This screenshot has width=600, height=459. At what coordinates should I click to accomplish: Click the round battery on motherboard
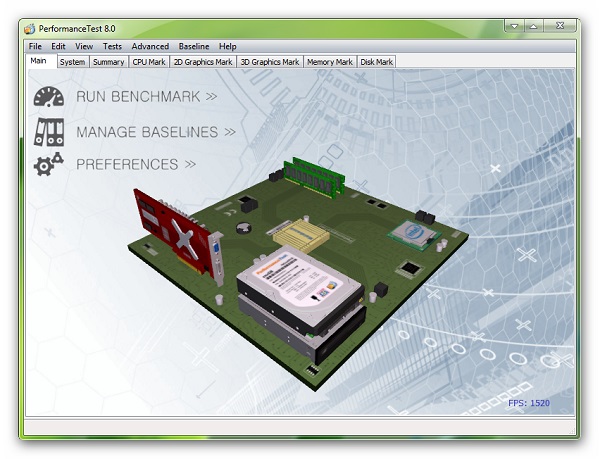(x=243, y=228)
